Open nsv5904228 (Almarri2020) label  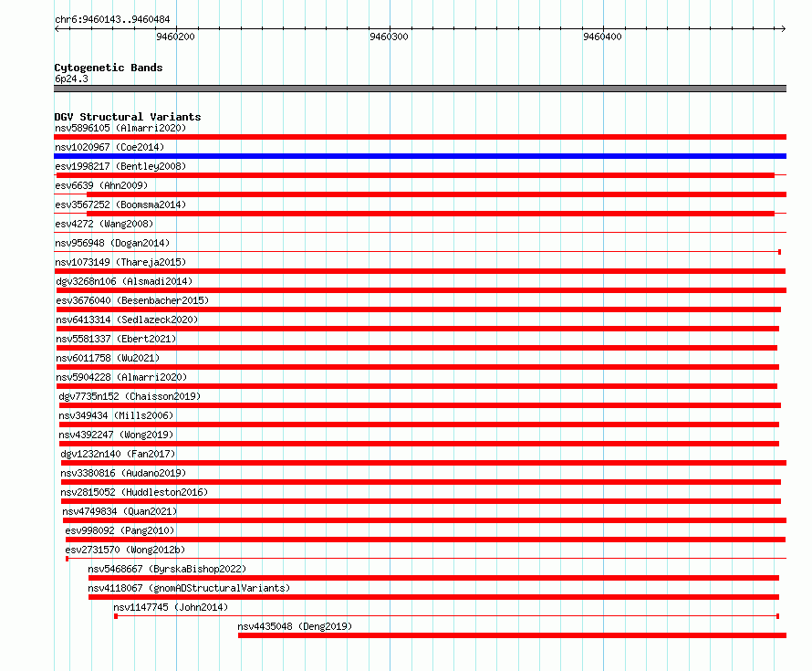[x=121, y=377]
